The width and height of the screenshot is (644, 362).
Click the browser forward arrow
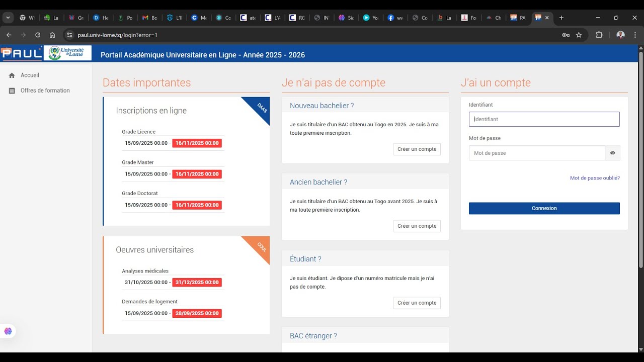[23, 35]
